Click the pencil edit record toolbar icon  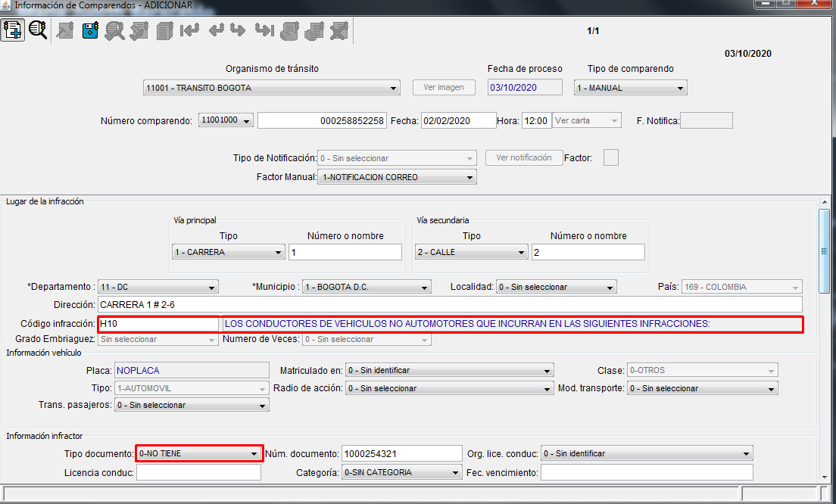[65, 31]
